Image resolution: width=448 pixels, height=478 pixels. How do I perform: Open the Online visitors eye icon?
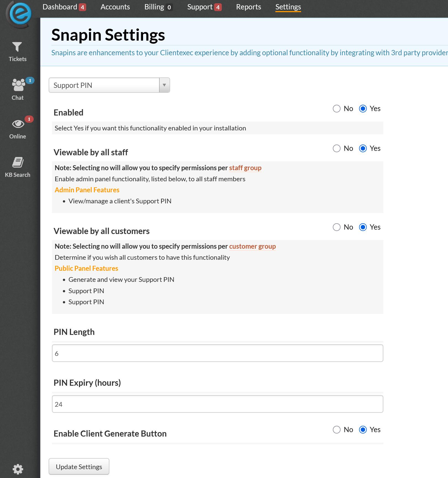click(18, 124)
